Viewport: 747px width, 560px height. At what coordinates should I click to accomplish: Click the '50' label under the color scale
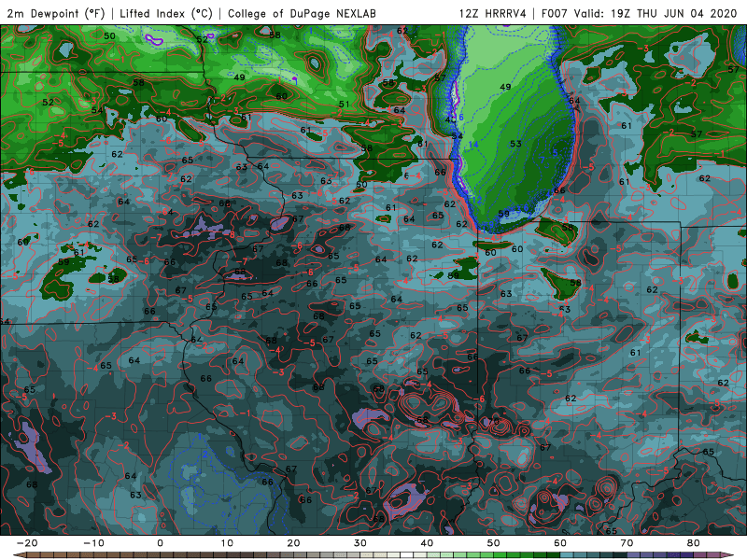pyautogui.click(x=494, y=543)
